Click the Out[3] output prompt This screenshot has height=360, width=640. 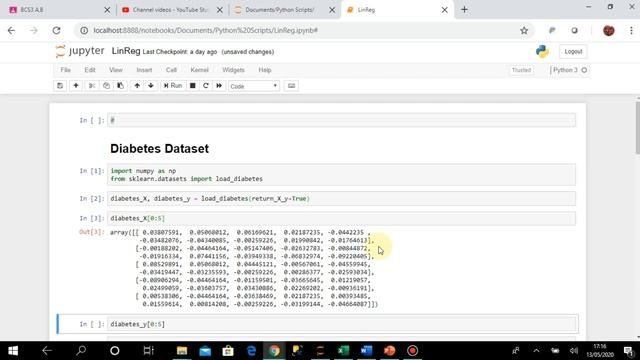[91, 232]
